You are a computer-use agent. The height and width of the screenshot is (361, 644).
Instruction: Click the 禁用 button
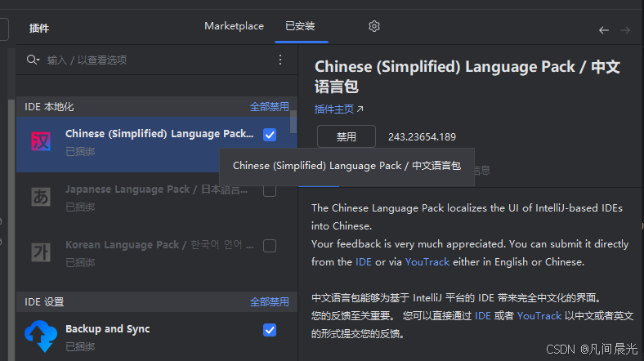[347, 136]
